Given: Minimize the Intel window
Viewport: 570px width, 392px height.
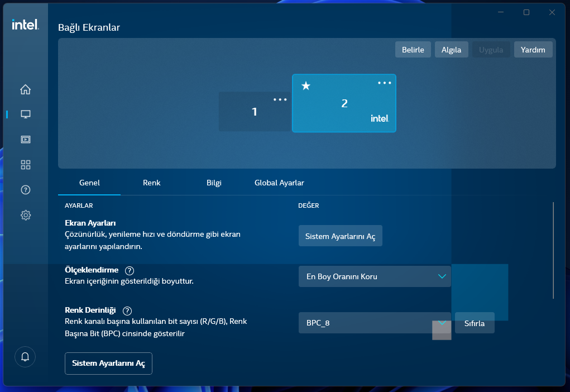Looking at the screenshot, I should tap(501, 12).
